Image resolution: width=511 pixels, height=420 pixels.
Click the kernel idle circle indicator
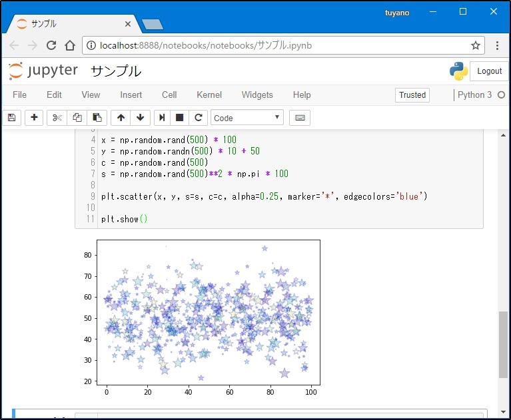[x=501, y=95]
